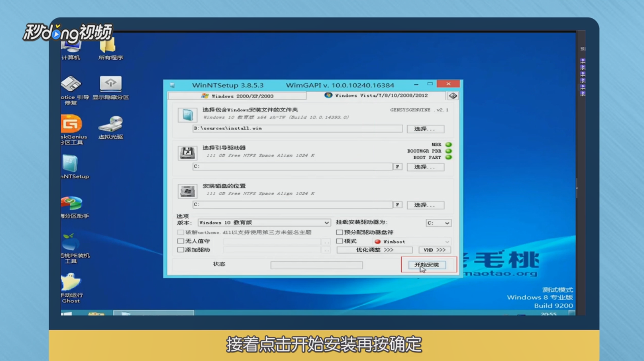644x361 pixels.
Task: Open the 手动运行 Ghost icon
Action: coord(71,288)
